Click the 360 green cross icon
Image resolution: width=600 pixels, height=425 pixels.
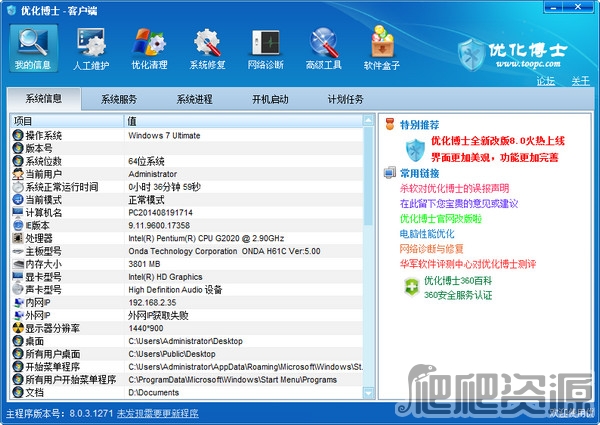pos(410,287)
